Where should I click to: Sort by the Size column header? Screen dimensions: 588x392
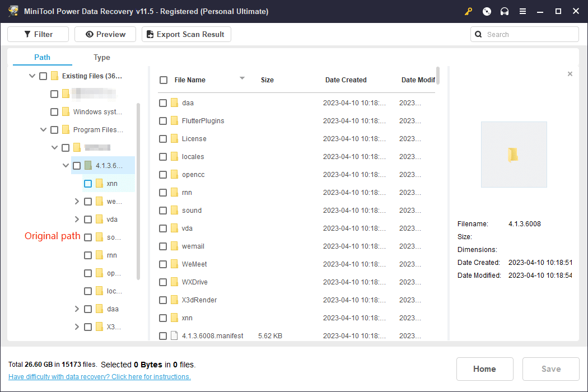coord(267,80)
